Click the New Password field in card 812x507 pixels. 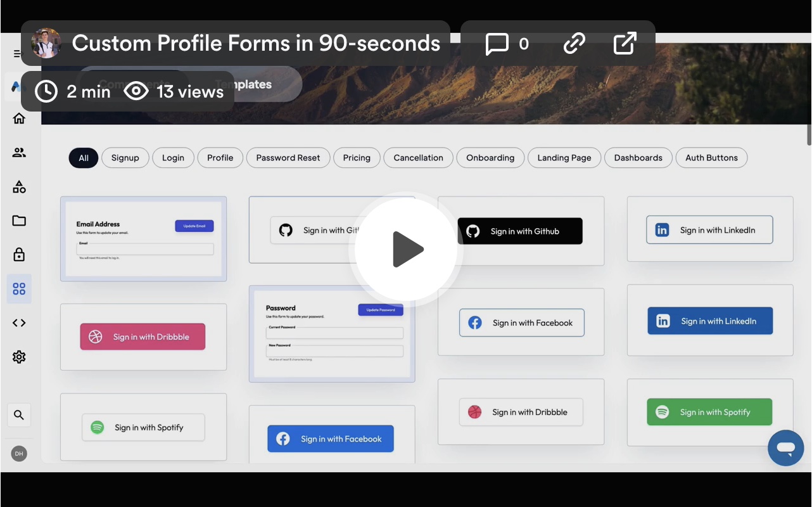coord(334,351)
